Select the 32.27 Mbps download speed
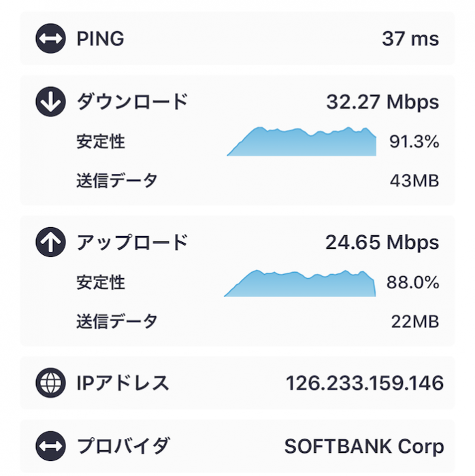Image resolution: width=475 pixels, height=476 pixels. 382,102
